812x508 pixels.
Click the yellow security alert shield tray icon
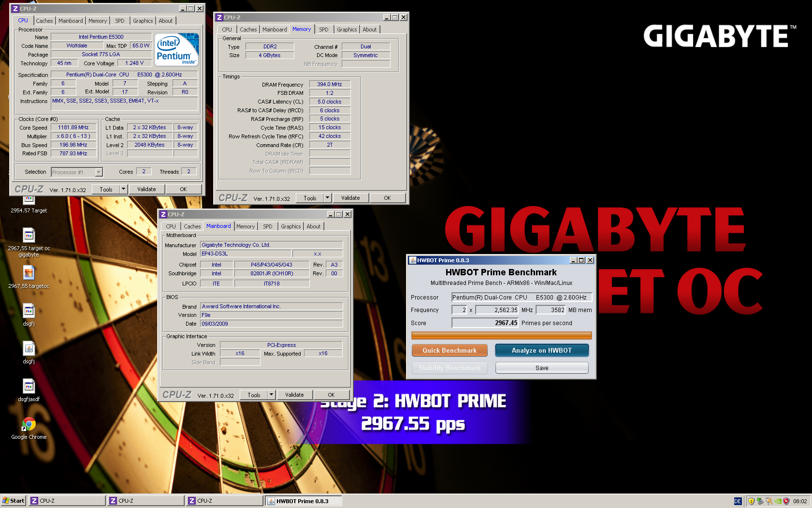click(751, 501)
